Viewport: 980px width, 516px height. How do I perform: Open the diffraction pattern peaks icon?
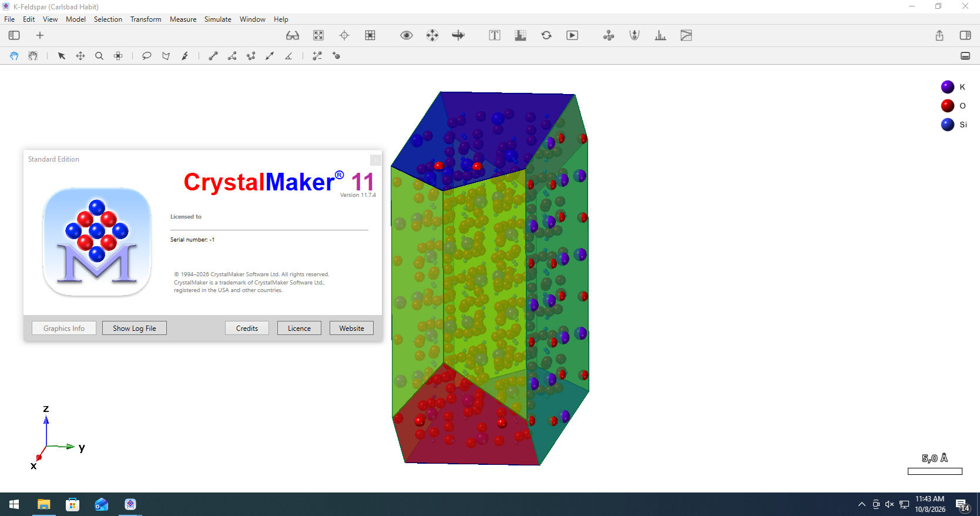tap(660, 35)
